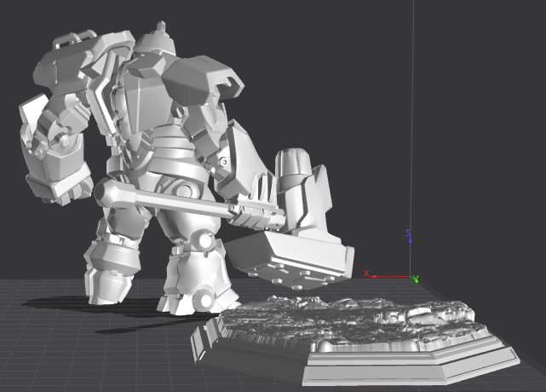
Task: Click the blue Z axis label
Action: pyautogui.click(x=409, y=233)
